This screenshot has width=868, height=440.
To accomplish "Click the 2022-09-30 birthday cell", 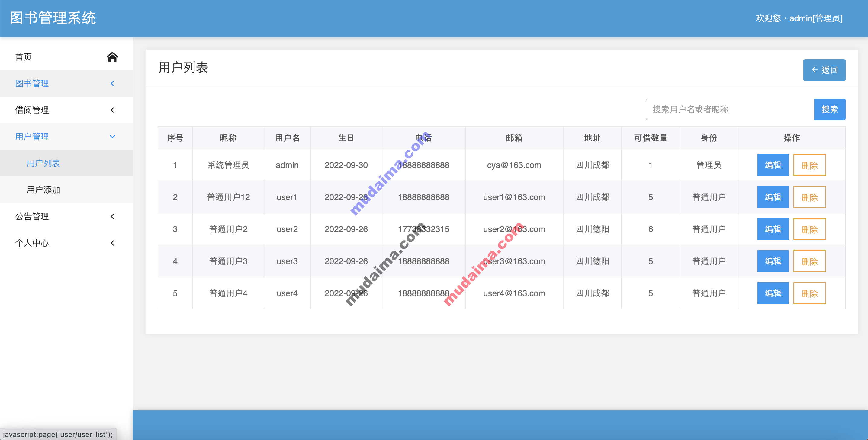I will pos(346,165).
